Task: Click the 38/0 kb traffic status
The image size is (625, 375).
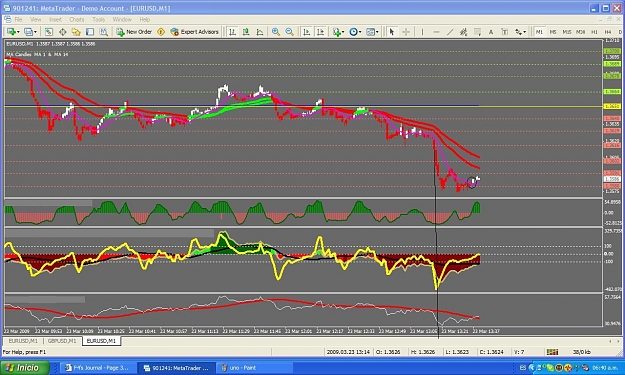Action: click(x=582, y=352)
